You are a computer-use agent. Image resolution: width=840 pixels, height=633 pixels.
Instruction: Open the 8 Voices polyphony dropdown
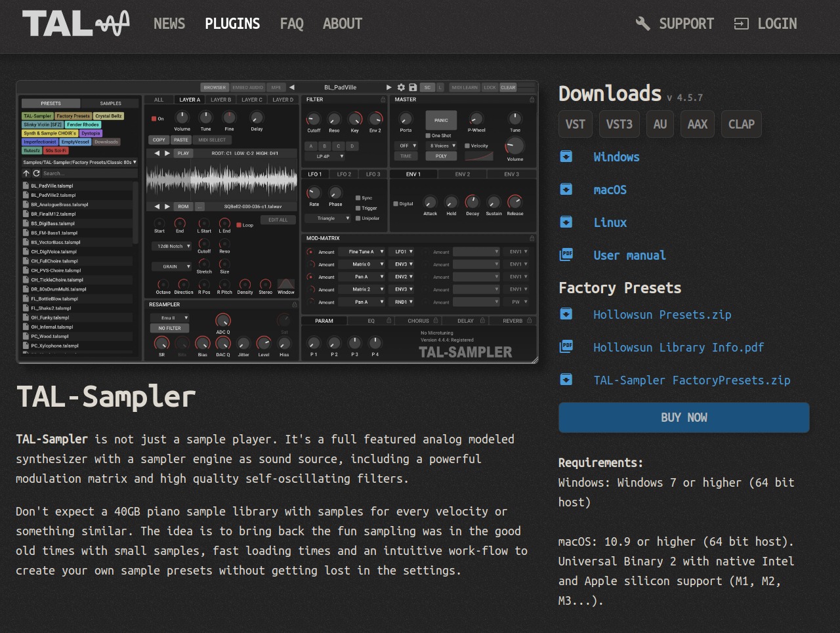pos(441,146)
